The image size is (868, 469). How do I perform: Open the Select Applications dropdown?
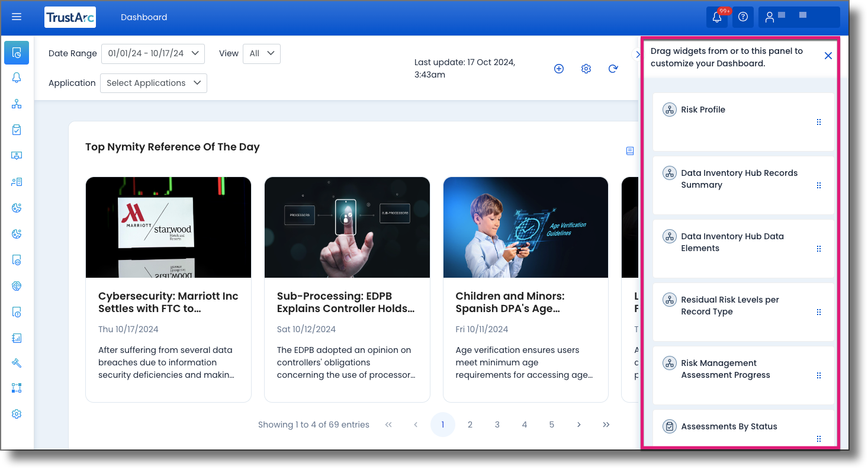pyautogui.click(x=153, y=83)
